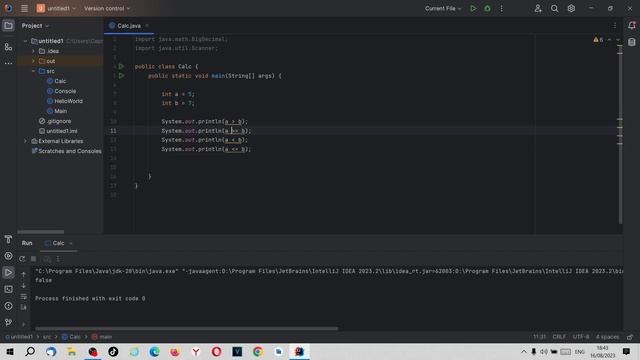The height and width of the screenshot is (360, 640).
Task: Open the Project view dropdown header
Action: 35,26
